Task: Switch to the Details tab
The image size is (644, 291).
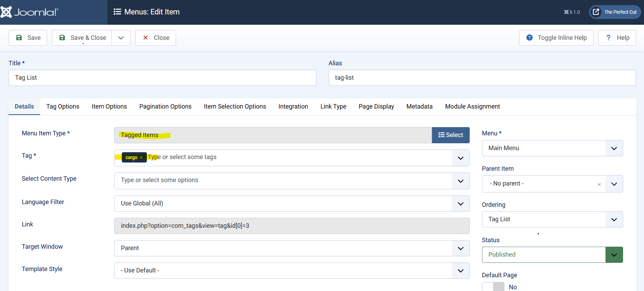Action: point(24,107)
